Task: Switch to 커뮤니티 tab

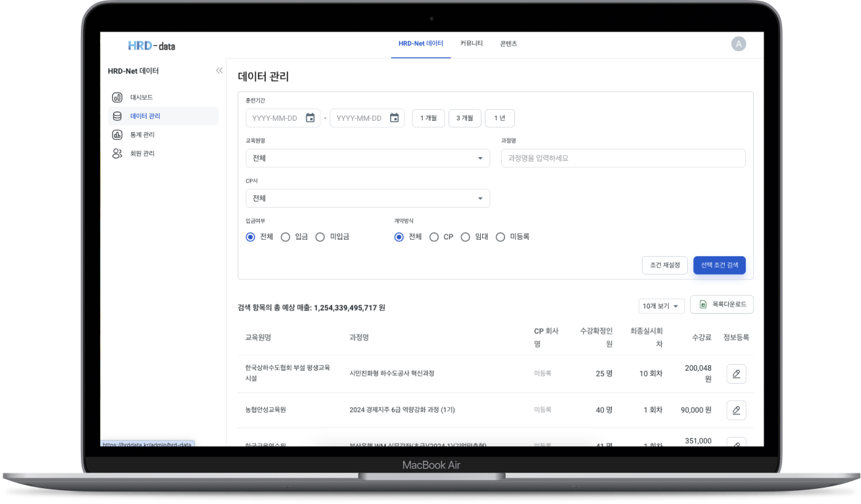Action: [472, 44]
